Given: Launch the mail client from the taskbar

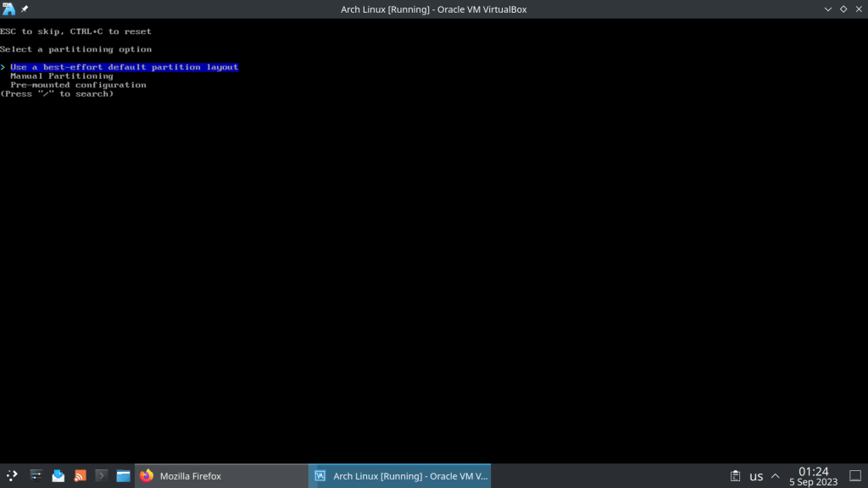Looking at the screenshot, I should 58,476.
